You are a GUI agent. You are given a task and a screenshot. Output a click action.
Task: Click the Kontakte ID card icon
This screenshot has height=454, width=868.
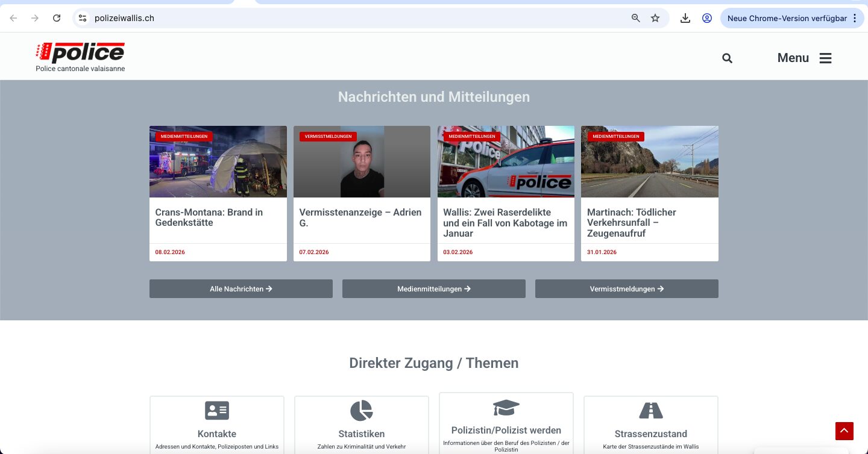[217, 411]
